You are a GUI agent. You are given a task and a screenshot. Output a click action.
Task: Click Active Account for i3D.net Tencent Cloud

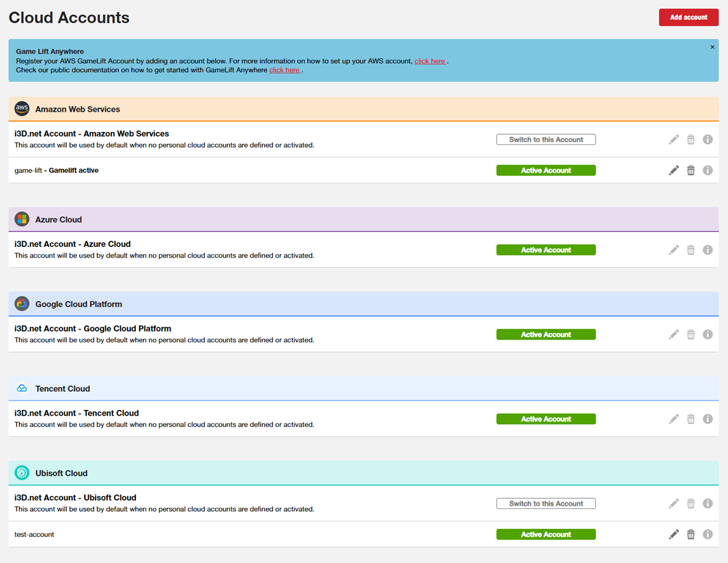[x=546, y=419]
